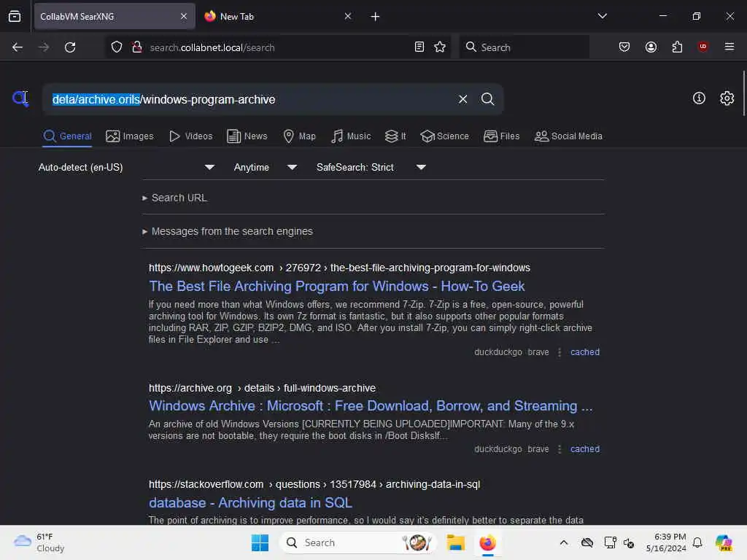Close the New Tab tab
The image size is (747, 560).
pos(348,16)
